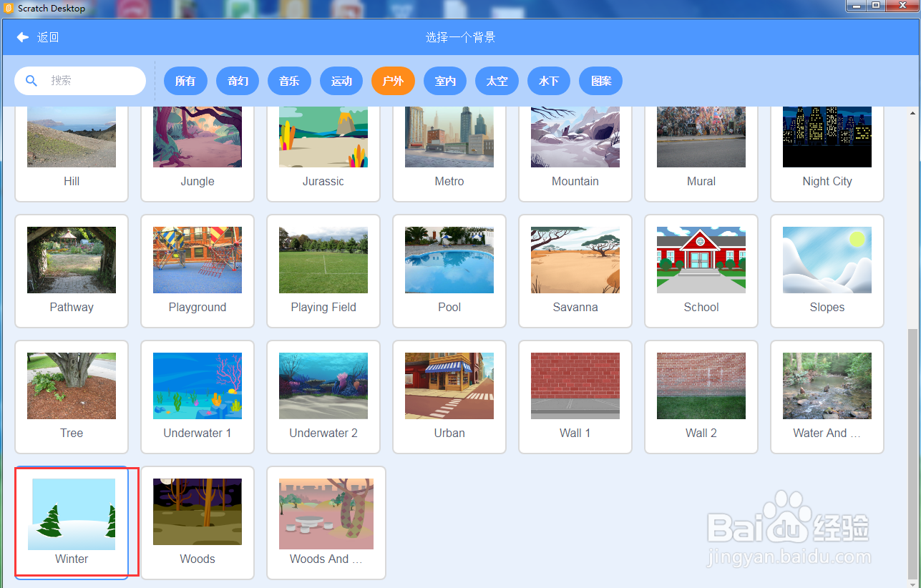Maximize the Scratch Desktop window

(x=877, y=6)
